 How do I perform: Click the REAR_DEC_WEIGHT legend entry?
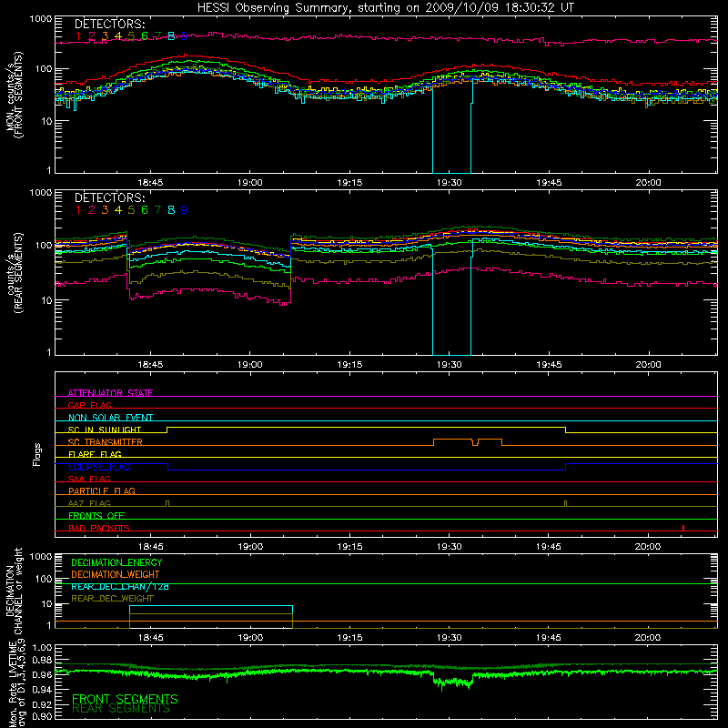[112, 599]
